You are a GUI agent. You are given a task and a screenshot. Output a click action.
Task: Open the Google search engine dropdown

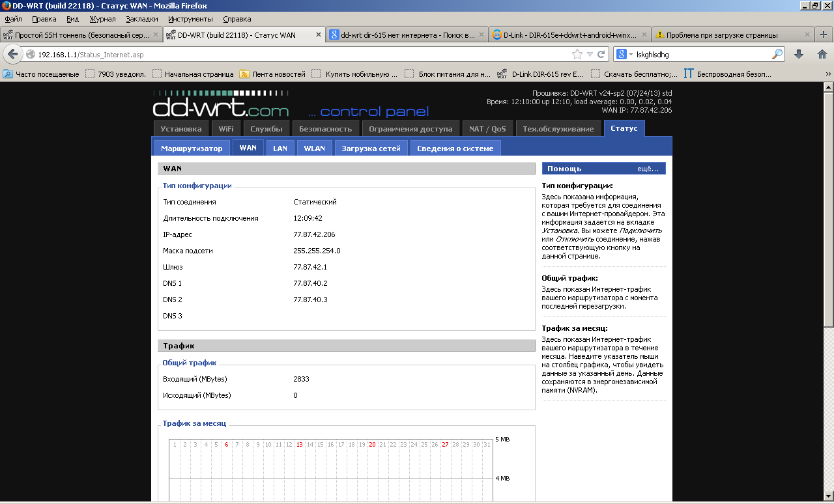(x=625, y=54)
